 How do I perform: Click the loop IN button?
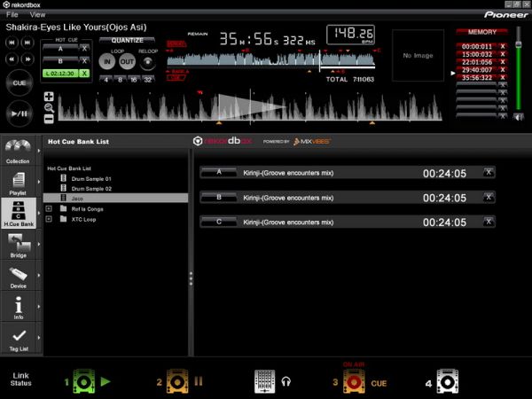pos(107,62)
